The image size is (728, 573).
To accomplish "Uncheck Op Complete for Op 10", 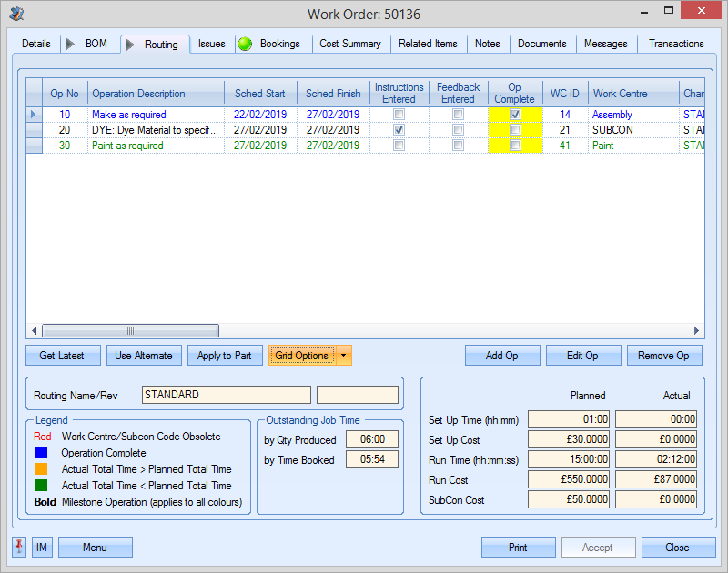I will (514, 115).
